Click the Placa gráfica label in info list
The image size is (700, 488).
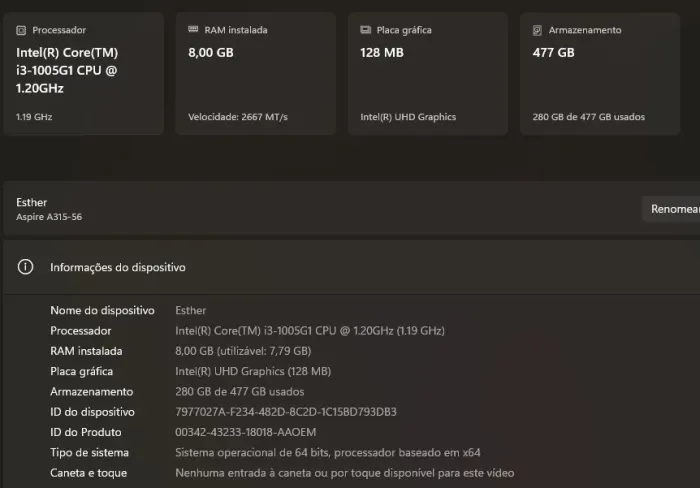pos(81,371)
